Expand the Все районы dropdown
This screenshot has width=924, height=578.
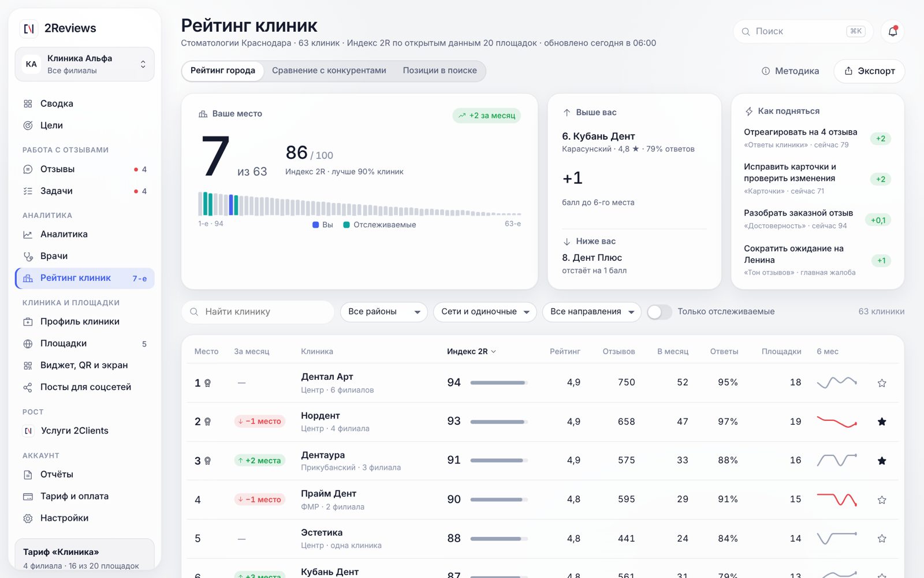[x=384, y=312]
